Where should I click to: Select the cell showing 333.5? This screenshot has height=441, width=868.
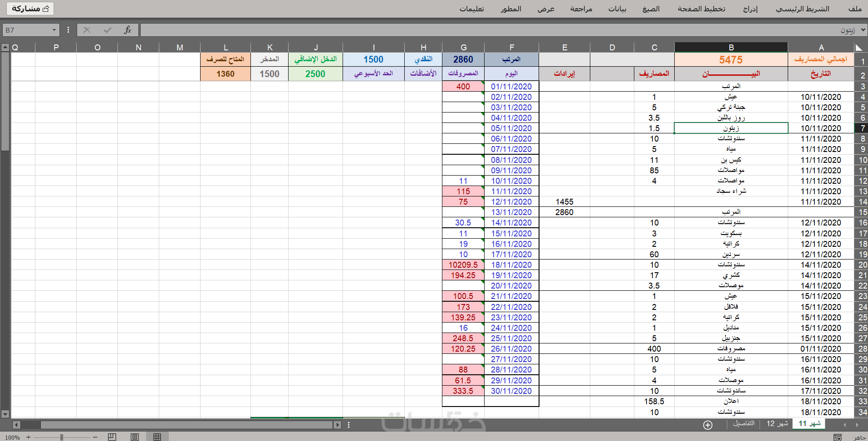point(463,391)
